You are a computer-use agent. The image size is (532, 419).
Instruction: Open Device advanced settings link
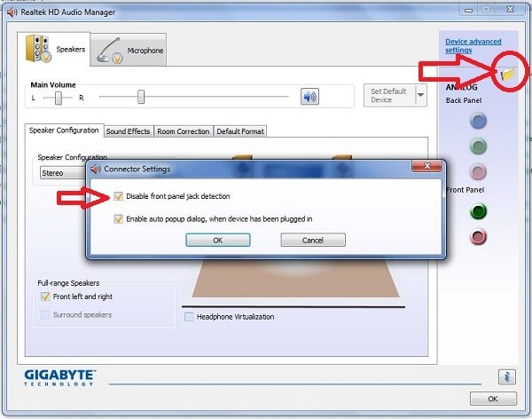pos(473,45)
